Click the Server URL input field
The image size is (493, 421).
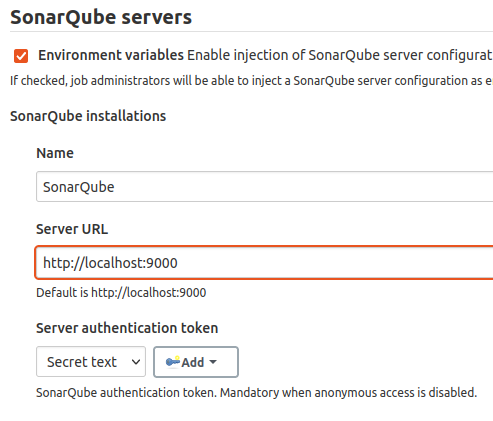pyautogui.click(x=264, y=263)
